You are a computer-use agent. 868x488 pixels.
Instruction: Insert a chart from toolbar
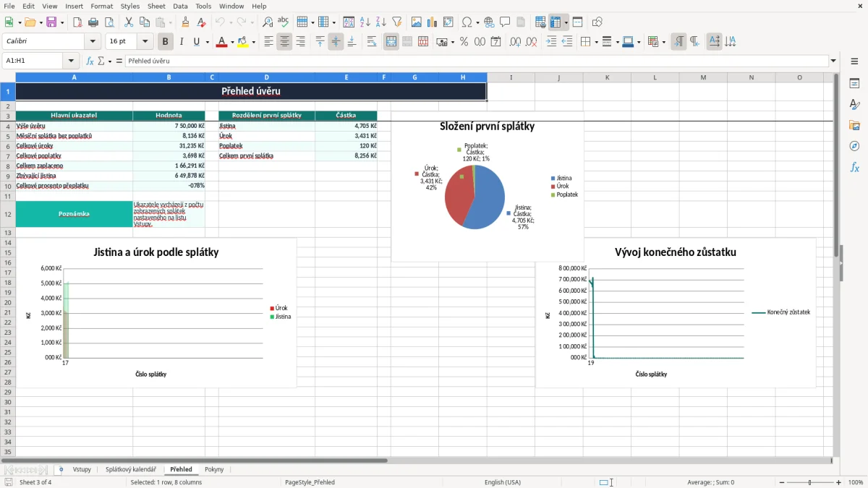433,22
